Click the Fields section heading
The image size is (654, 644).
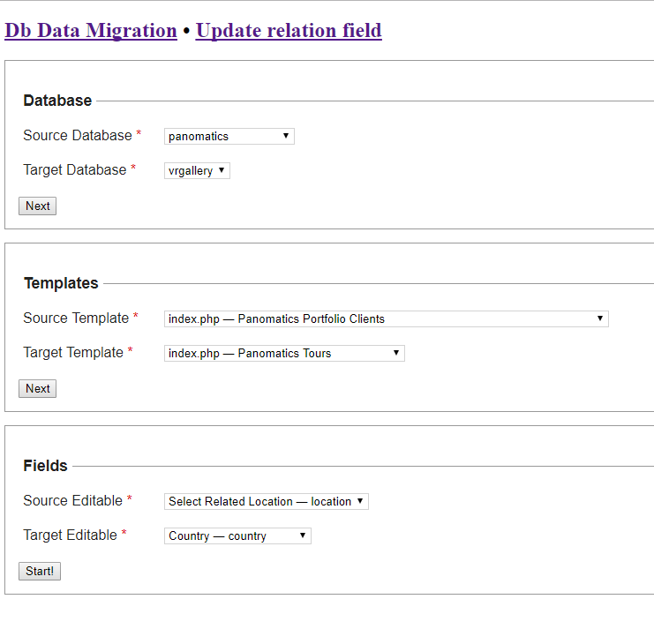click(46, 466)
